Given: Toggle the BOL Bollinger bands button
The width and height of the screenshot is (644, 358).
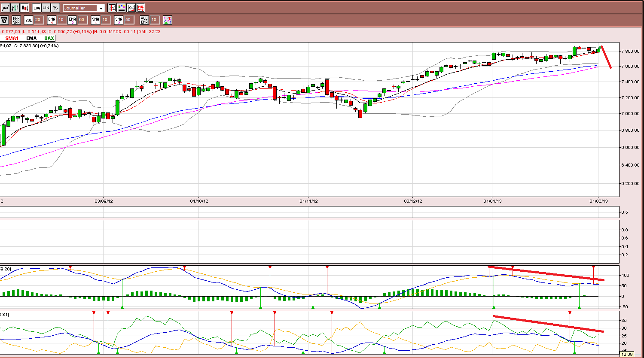Looking at the screenshot, I should click(28, 20).
